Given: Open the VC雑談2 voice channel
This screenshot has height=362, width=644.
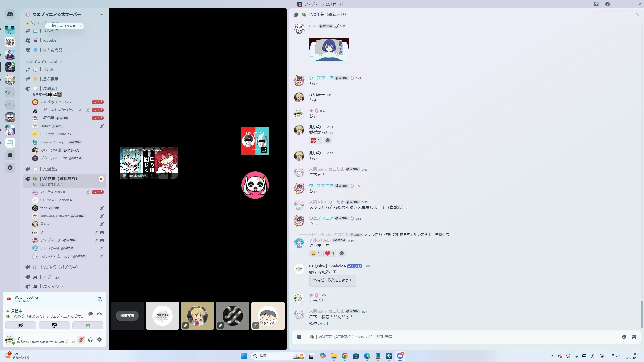Looking at the screenshot, I should pos(50,169).
